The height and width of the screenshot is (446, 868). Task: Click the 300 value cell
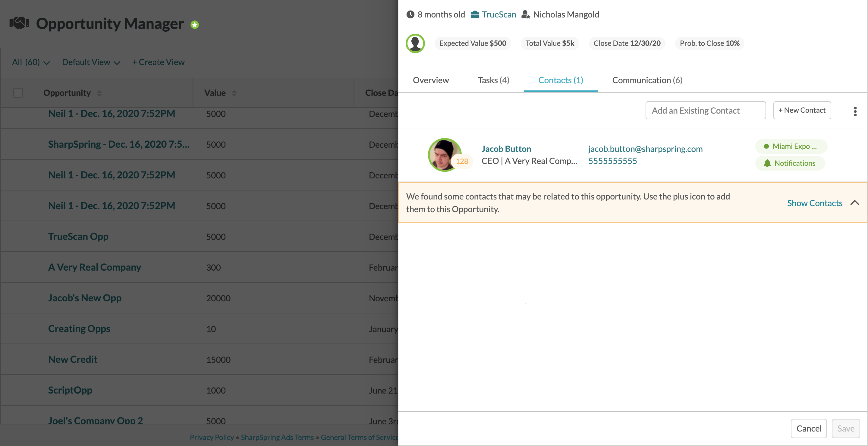pos(213,268)
